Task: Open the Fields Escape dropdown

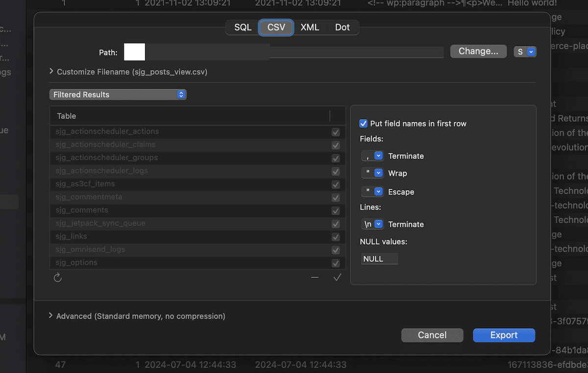Action: pos(372,192)
